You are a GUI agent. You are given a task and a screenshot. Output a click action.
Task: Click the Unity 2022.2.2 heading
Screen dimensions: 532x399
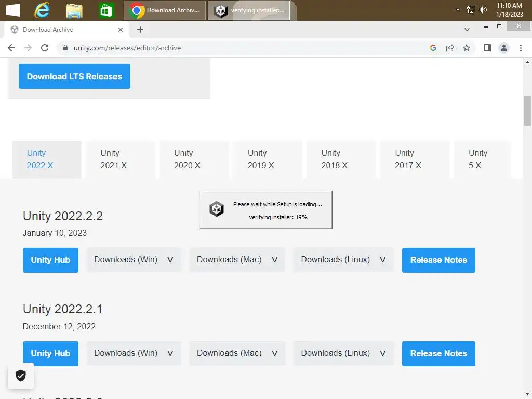point(63,216)
